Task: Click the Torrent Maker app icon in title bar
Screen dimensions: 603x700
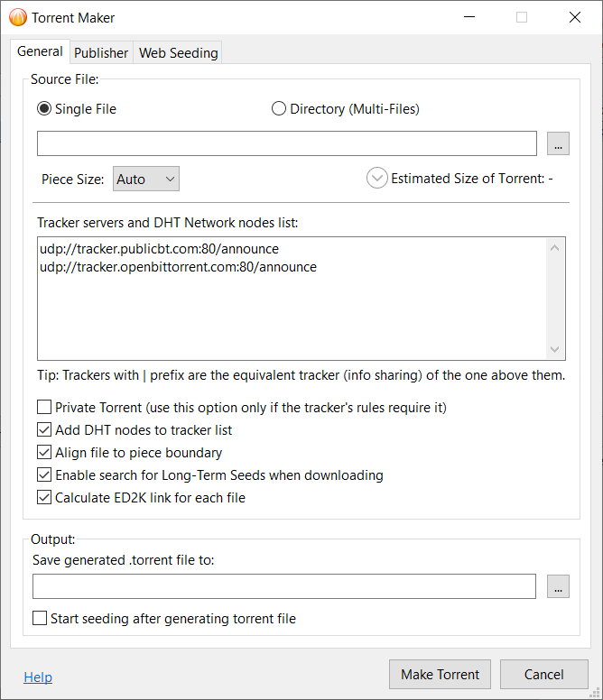Action: [x=17, y=17]
